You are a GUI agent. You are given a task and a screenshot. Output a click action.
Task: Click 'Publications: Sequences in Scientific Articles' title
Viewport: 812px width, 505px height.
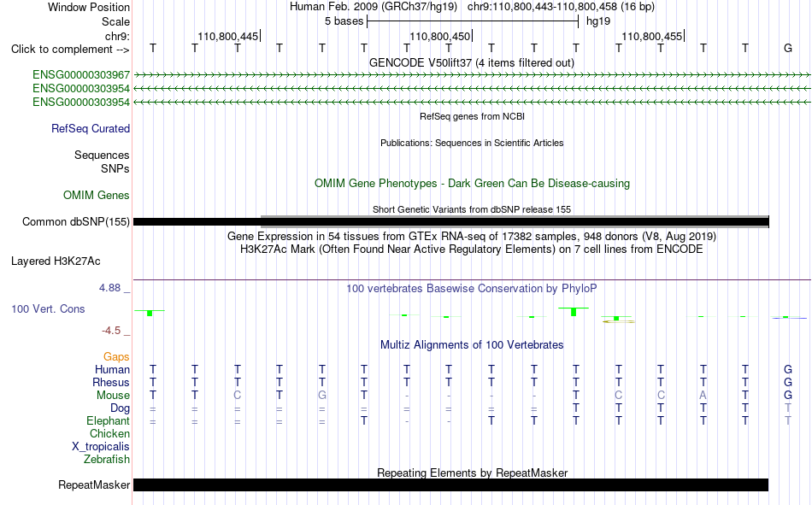pyautogui.click(x=472, y=143)
